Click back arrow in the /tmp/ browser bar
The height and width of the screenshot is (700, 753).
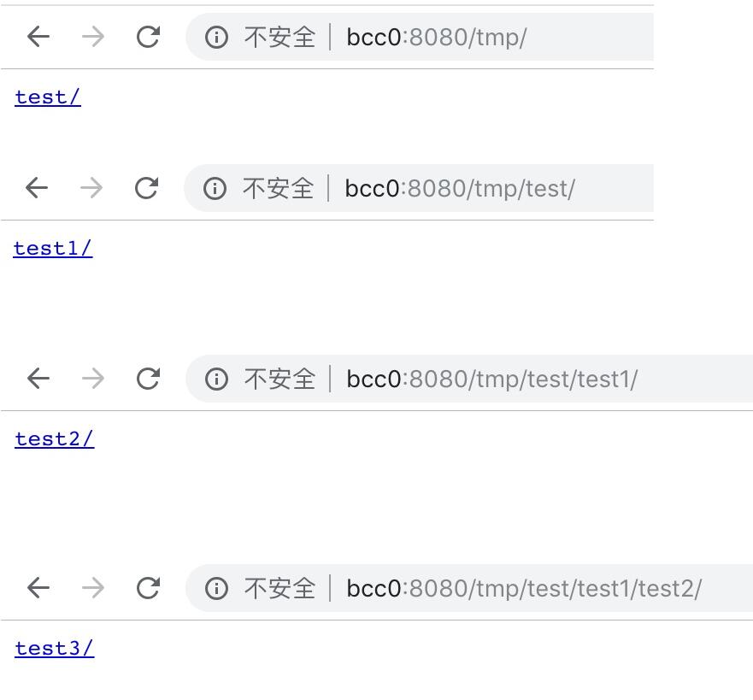pos(38,37)
